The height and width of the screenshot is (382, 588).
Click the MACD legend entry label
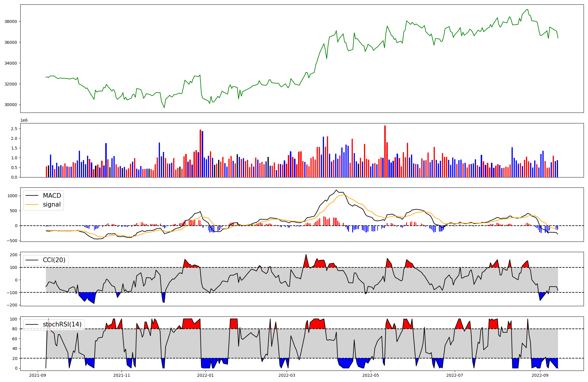pos(52,196)
